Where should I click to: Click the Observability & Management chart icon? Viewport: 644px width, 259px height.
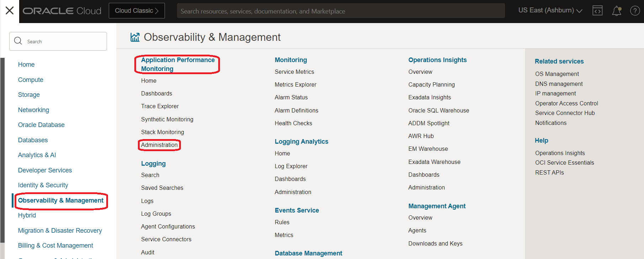(x=135, y=37)
